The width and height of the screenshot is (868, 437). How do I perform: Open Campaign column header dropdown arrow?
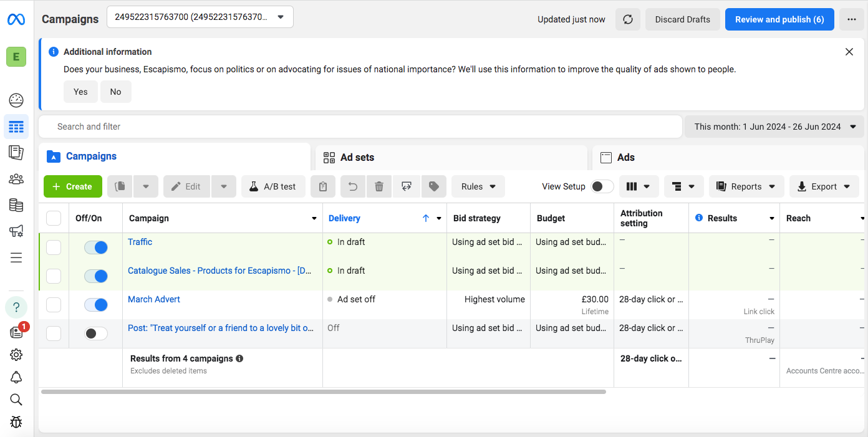pyautogui.click(x=314, y=219)
